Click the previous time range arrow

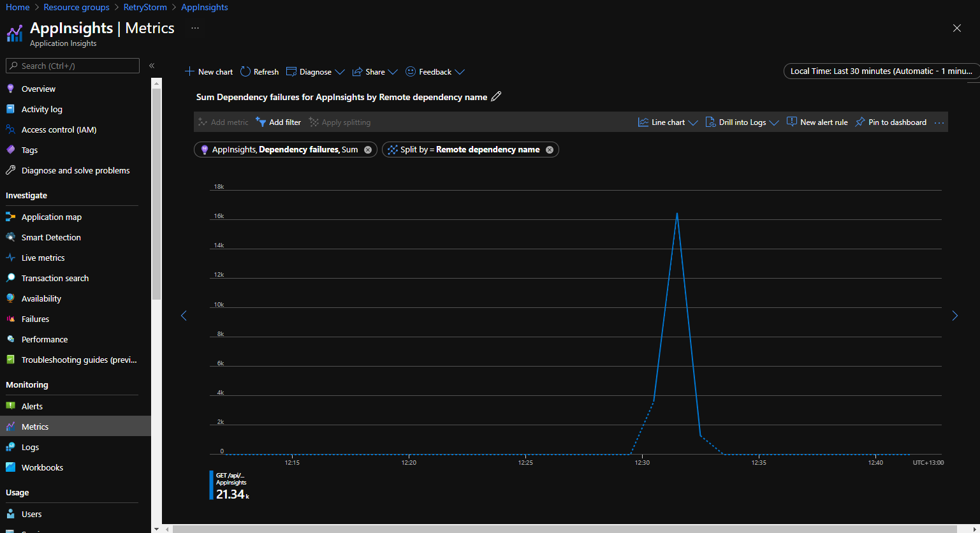(x=184, y=316)
